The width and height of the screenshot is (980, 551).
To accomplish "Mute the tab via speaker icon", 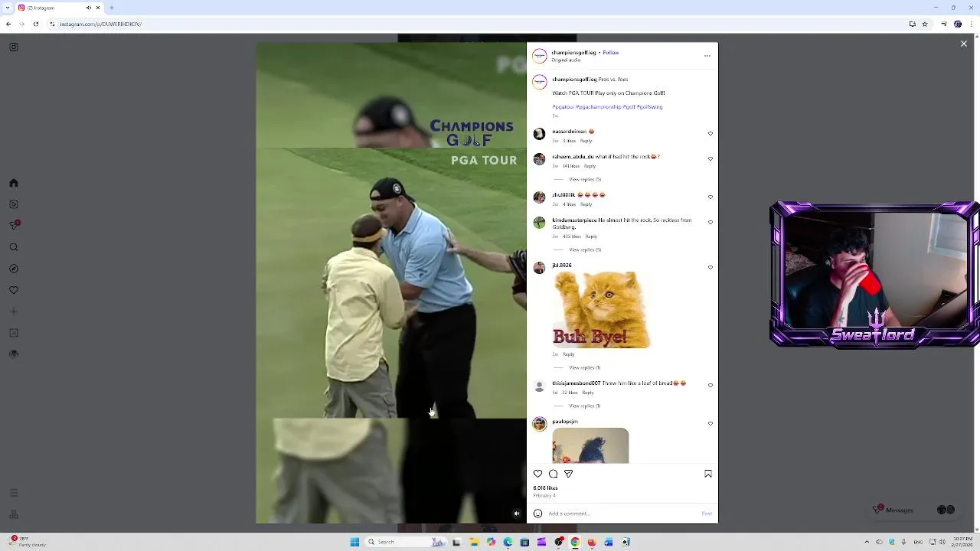I will tap(89, 8).
